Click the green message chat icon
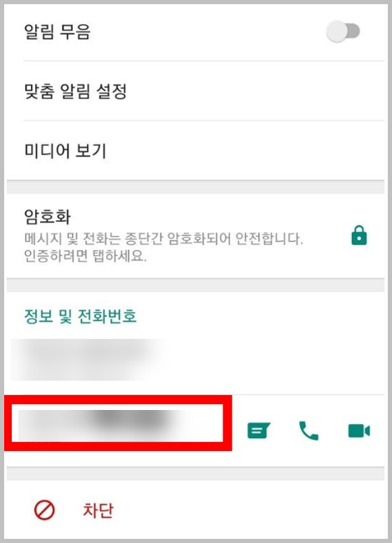This screenshot has width=392, height=543. tap(259, 430)
